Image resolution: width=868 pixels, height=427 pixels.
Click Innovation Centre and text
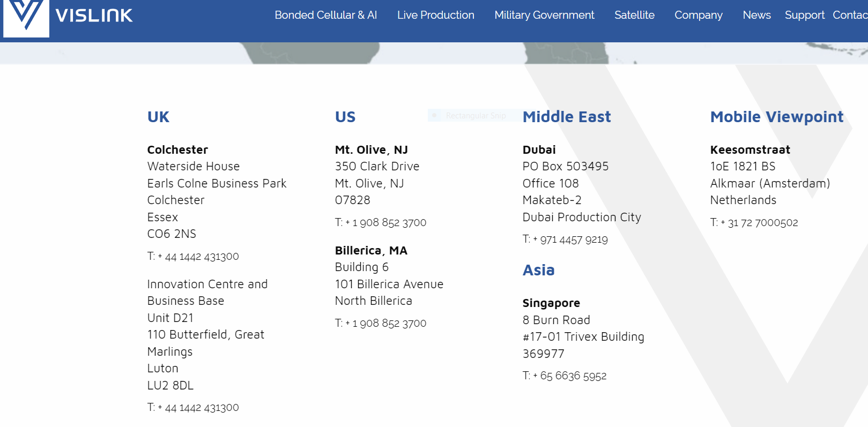coord(207,284)
